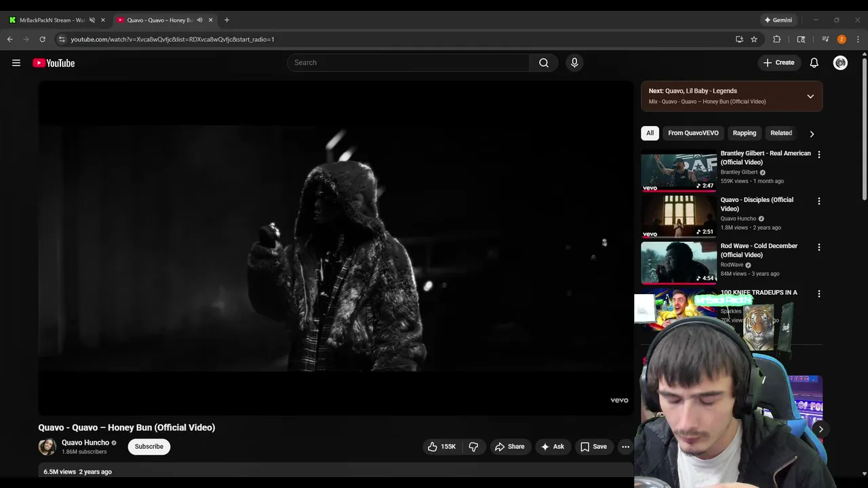Image resolution: width=868 pixels, height=488 pixels.
Task: Click the browser address bar URL
Action: point(172,39)
